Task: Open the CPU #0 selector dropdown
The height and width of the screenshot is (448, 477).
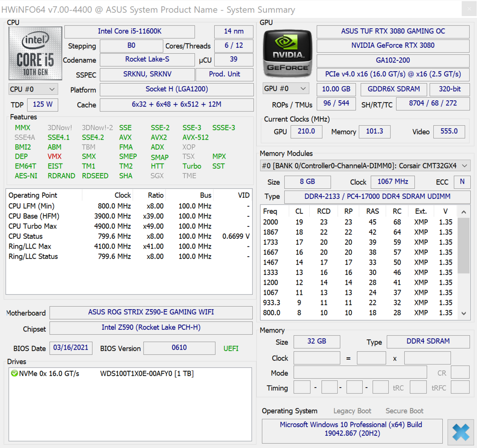Action: click(x=33, y=89)
